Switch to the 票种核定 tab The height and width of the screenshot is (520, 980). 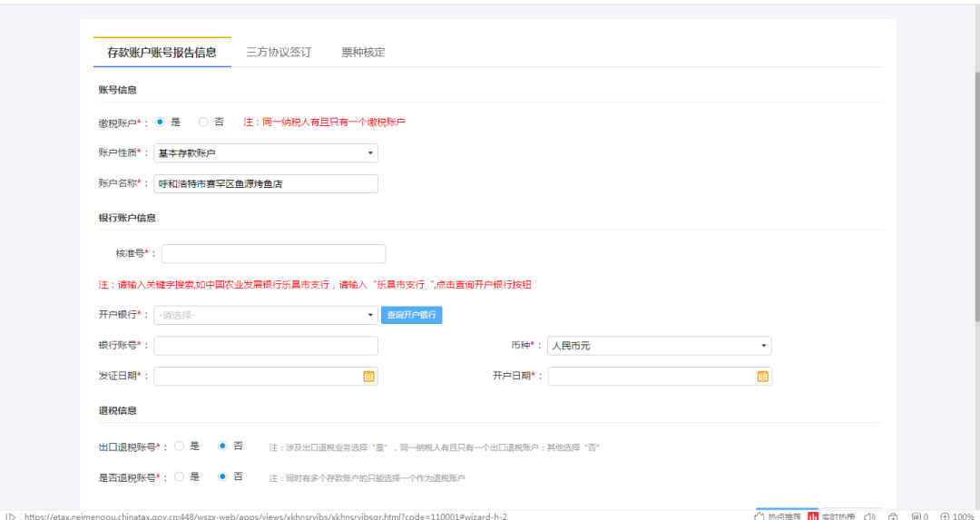363,53
